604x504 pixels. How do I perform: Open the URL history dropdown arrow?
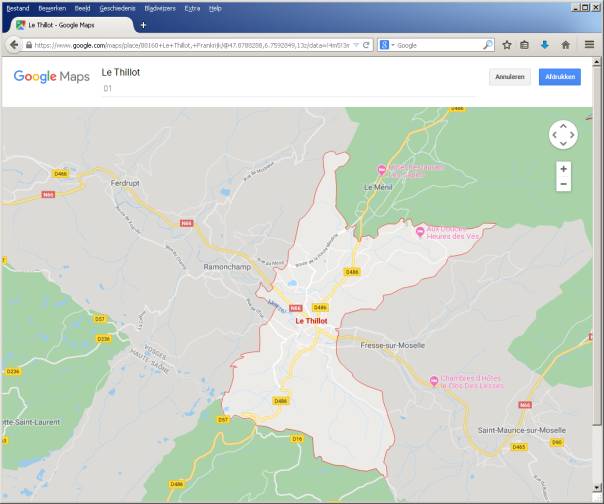click(356, 45)
